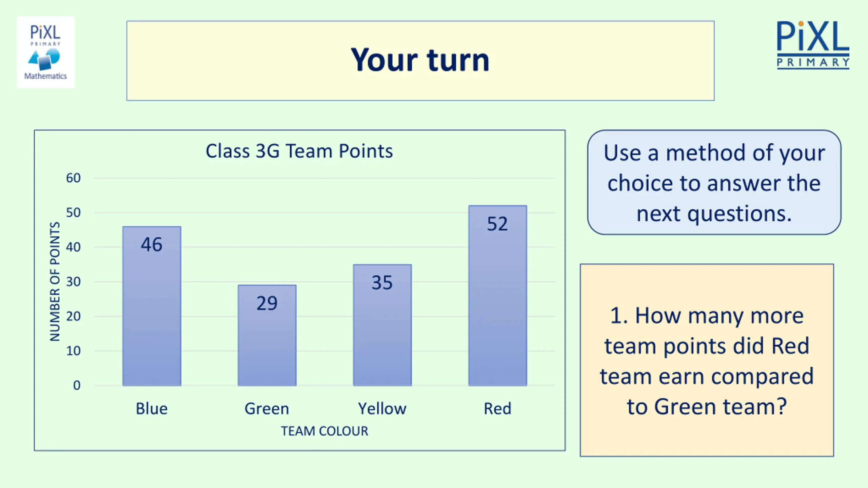
Task: Click the 'Yellow' category label
Action: [x=382, y=409]
